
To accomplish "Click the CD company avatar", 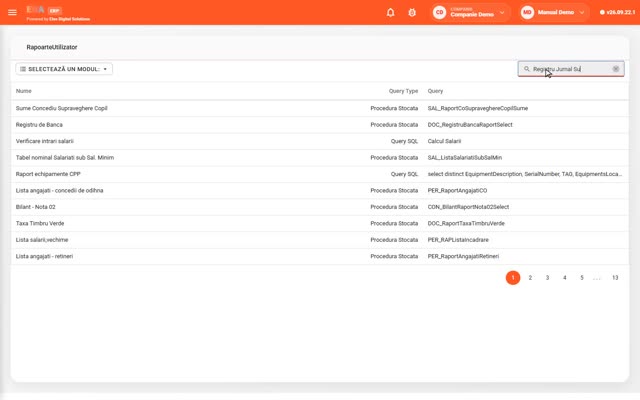I will pos(440,12).
